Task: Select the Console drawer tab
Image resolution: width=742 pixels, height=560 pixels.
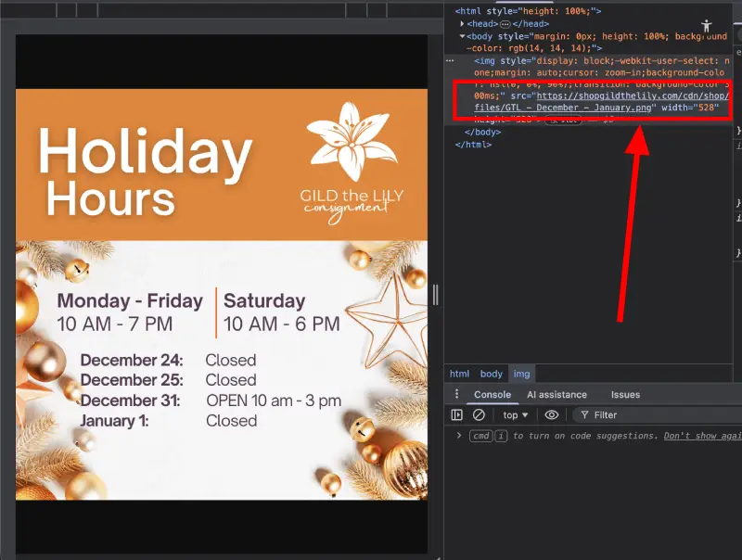Action: [x=493, y=395]
